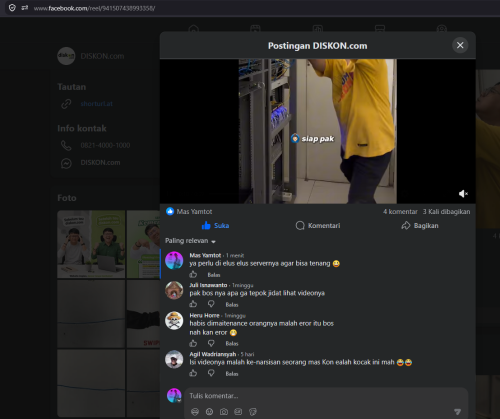This screenshot has width=500, height=419.
Task: View site information shield icon
Action: click(12, 8)
